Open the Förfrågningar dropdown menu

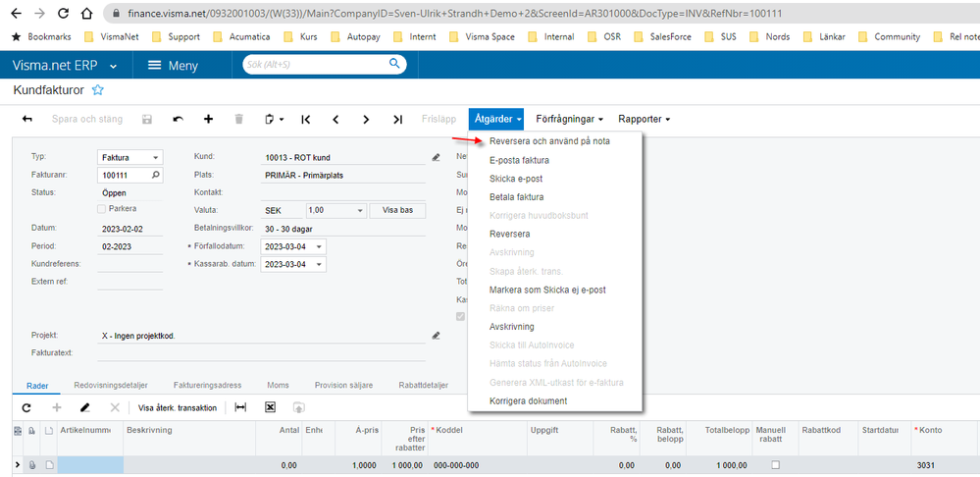pyautogui.click(x=569, y=119)
